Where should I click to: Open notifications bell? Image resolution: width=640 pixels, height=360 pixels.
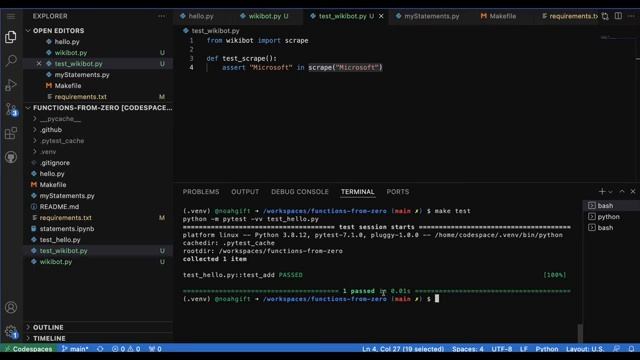coord(631,349)
